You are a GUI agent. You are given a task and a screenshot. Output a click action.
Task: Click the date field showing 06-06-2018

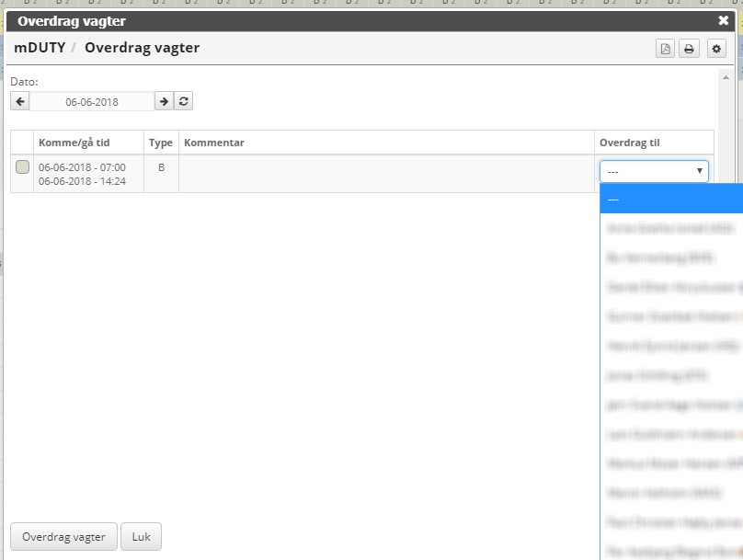[x=92, y=101]
